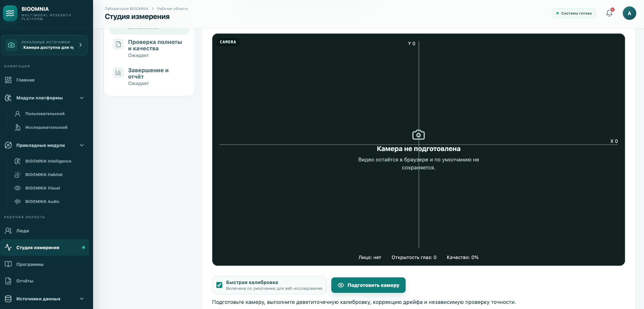
Task: Click the Камера не подготовлена heading
Action: click(419, 149)
